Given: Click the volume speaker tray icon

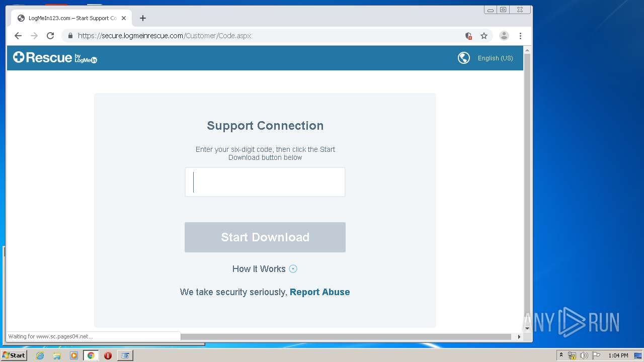Looking at the screenshot, I should click(584, 355).
